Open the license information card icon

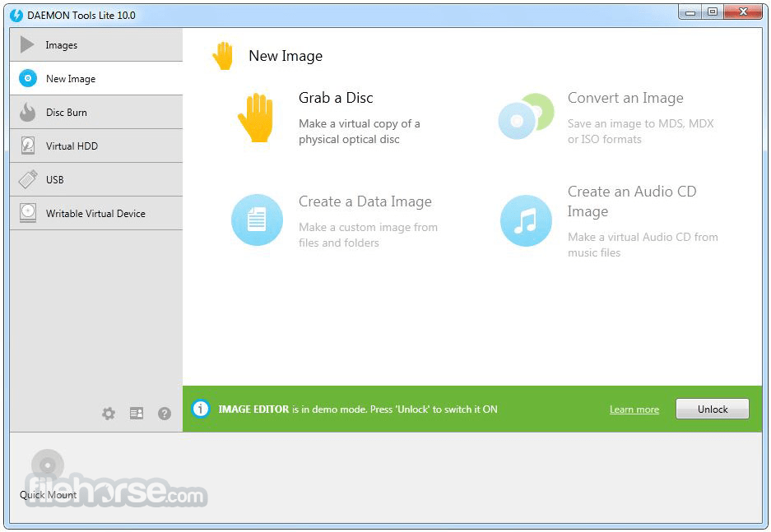point(137,414)
